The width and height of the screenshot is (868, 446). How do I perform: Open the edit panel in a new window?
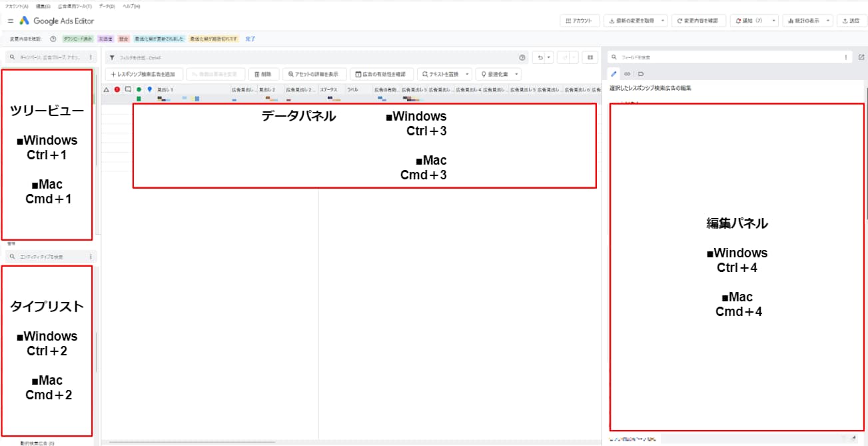861,57
